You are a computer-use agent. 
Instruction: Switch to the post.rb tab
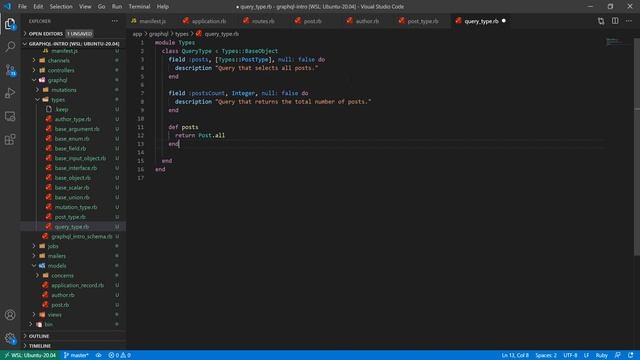(x=312, y=21)
